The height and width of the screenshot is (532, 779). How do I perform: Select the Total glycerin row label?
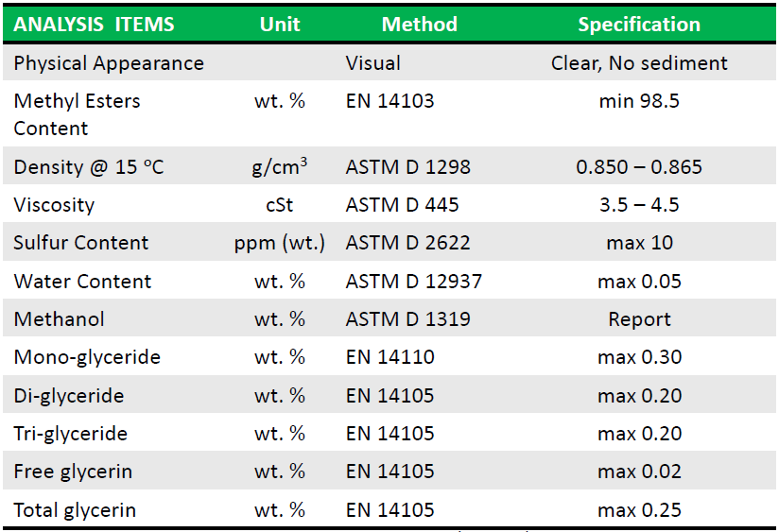(75, 510)
